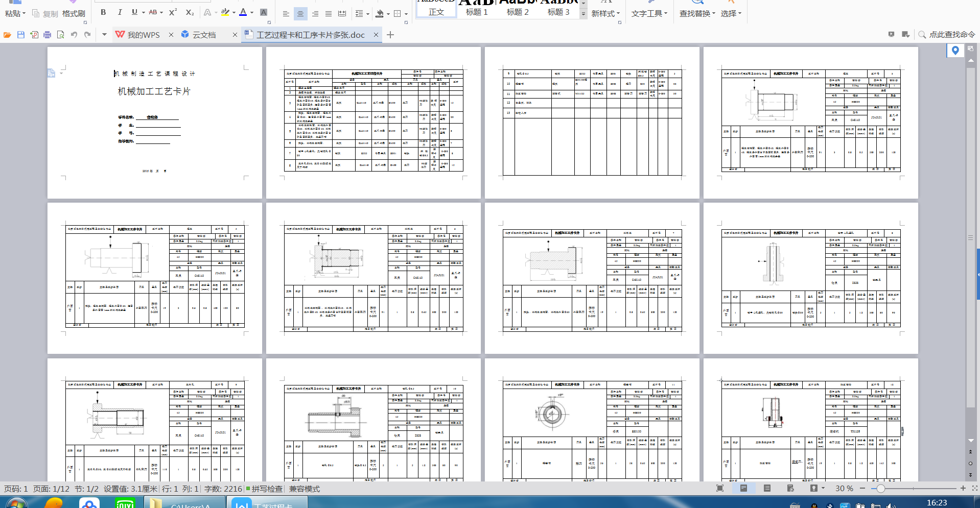Image resolution: width=980 pixels, height=508 pixels.
Task: Click the print icon
Action: click(47, 35)
